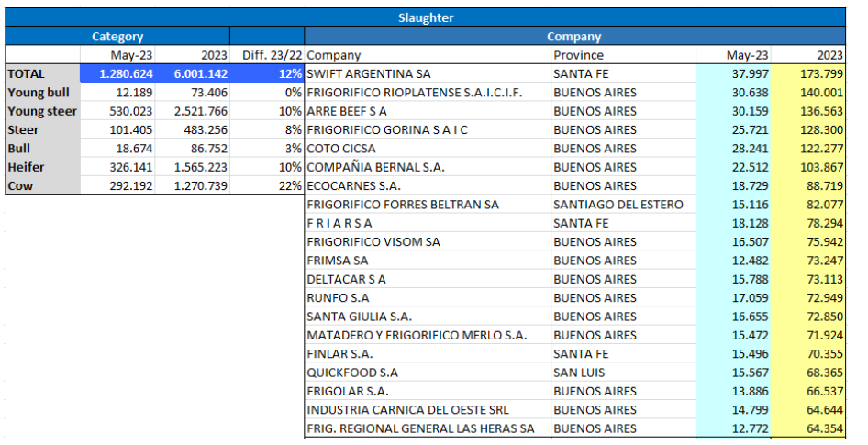Click the yellow 173.799 value cell
Viewport: 868px width, 445px height.
(808, 73)
